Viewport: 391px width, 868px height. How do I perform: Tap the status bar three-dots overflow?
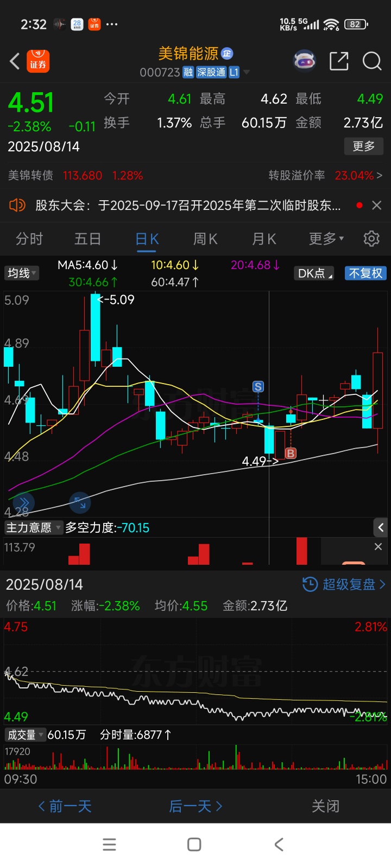point(112,24)
